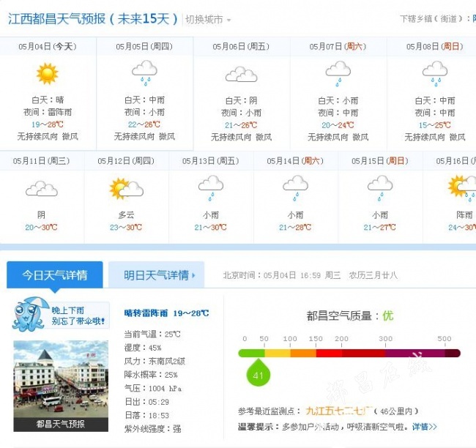Switch to the 明日天气详情 tab

(156, 275)
